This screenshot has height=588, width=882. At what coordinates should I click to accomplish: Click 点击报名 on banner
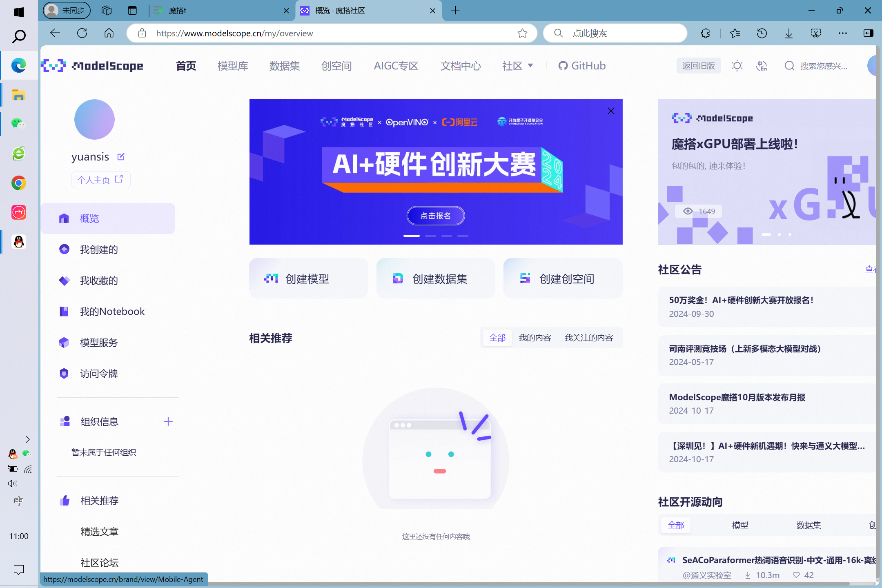[436, 216]
